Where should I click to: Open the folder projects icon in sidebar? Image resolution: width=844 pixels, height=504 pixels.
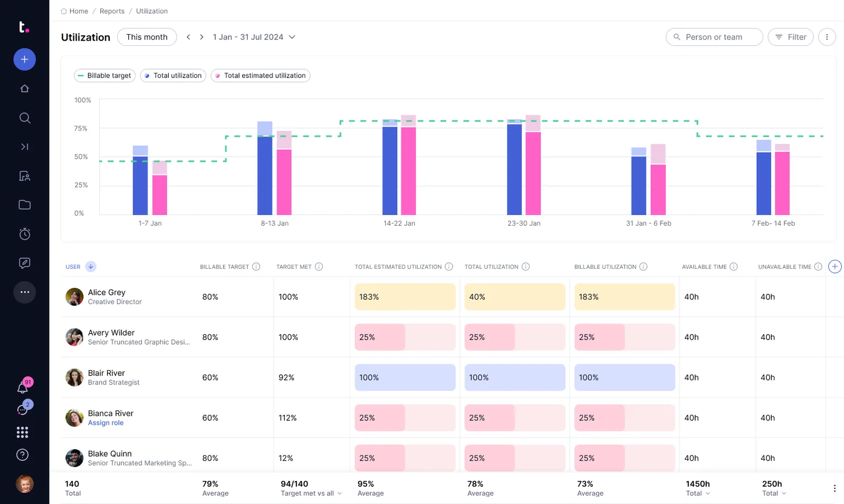pos(24,205)
